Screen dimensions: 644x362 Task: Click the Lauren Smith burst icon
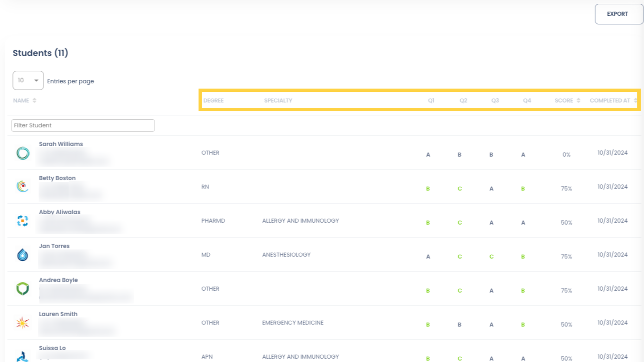[22, 323]
